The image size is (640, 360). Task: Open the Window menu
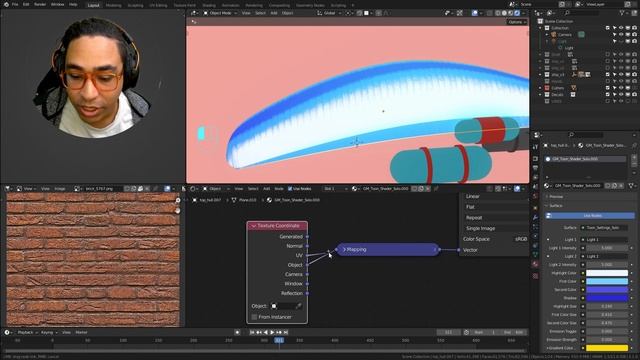point(58,4)
